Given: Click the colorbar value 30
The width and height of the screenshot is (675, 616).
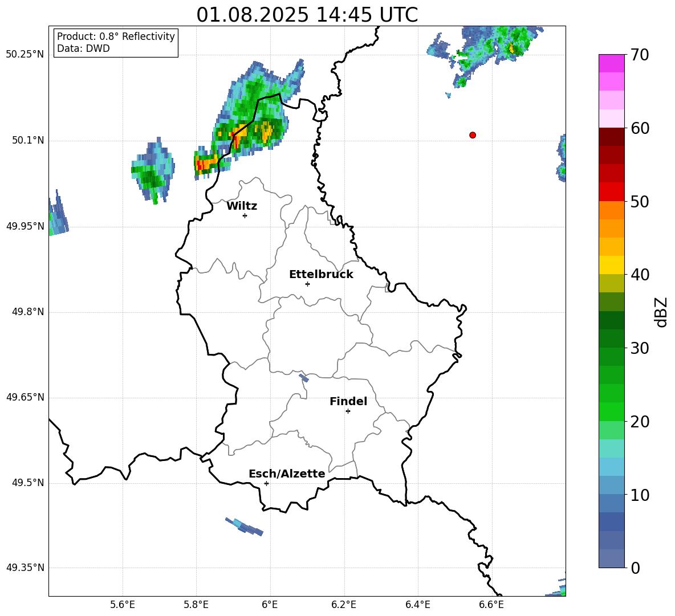Looking at the screenshot, I should click(x=640, y=348).
